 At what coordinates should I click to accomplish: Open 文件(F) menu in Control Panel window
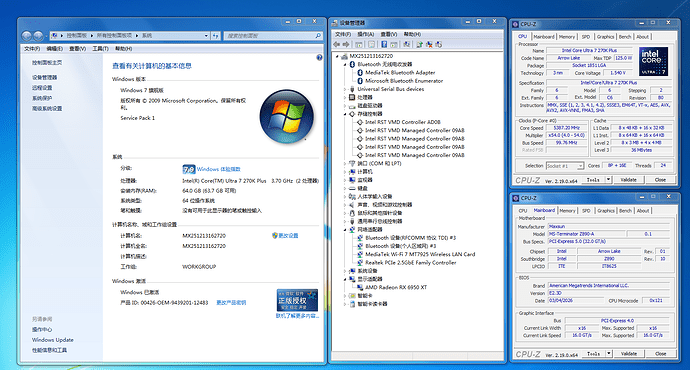32,48
